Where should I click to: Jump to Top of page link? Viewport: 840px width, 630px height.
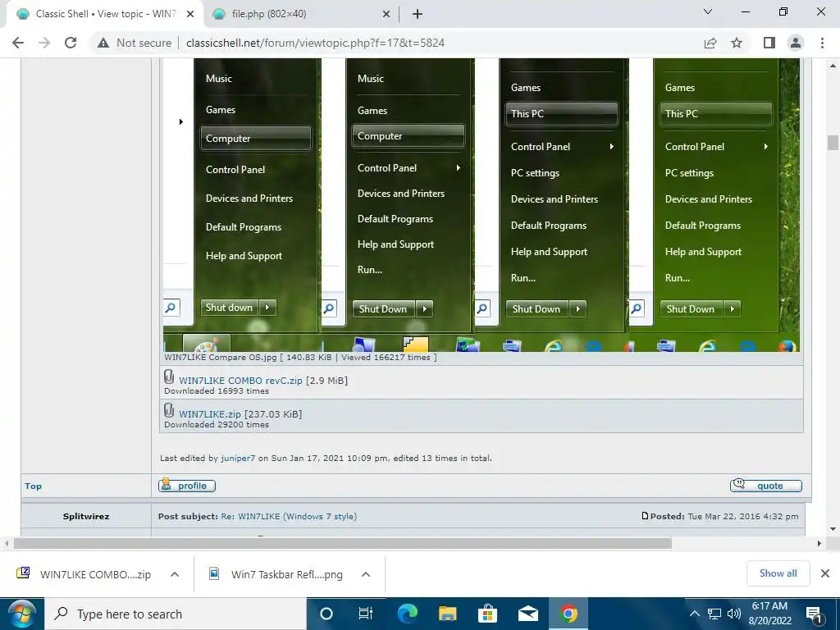[x=33, y=486]
